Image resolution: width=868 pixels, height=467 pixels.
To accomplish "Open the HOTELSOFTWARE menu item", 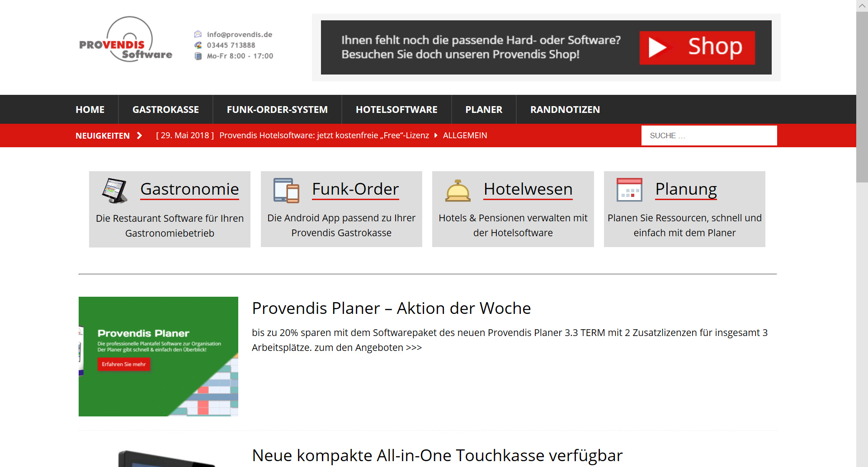I will 396,109.
